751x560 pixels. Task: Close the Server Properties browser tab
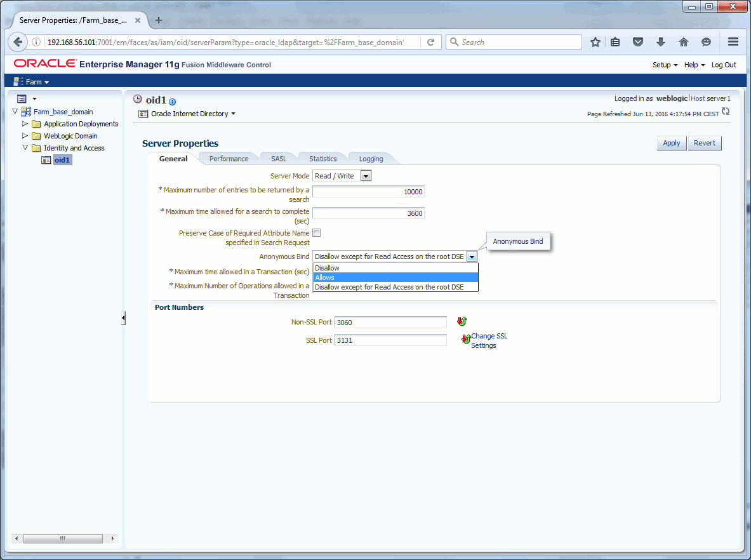click(138, 20)
